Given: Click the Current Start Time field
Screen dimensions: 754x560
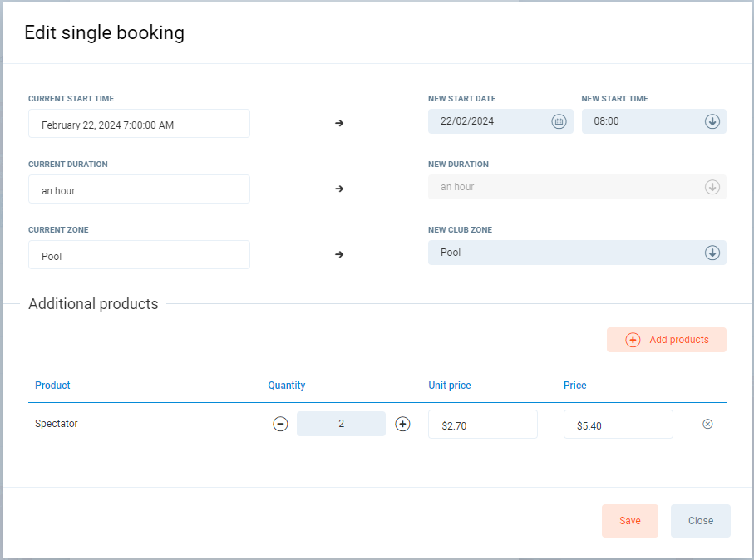Looking at the screenshot, I should 139,125.
